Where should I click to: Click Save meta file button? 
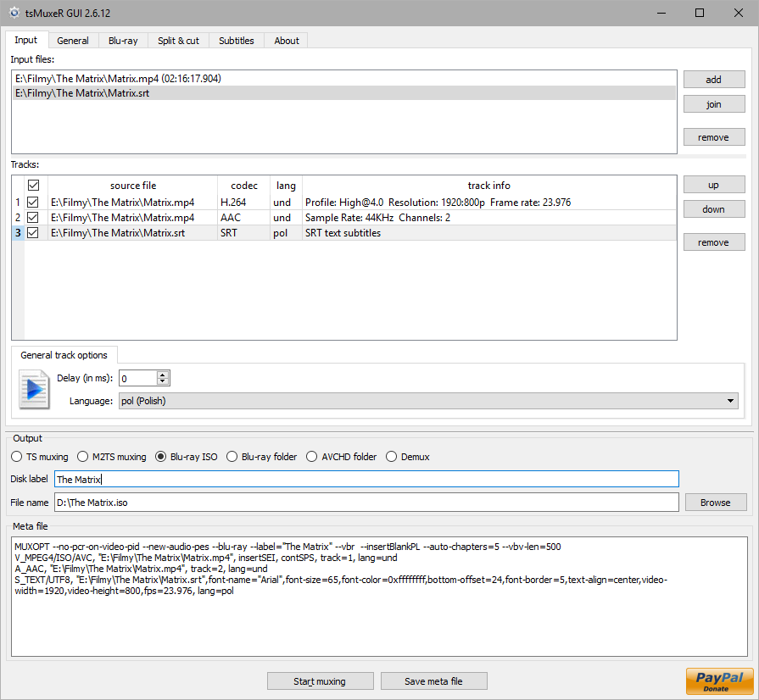(x=433, y=681)
